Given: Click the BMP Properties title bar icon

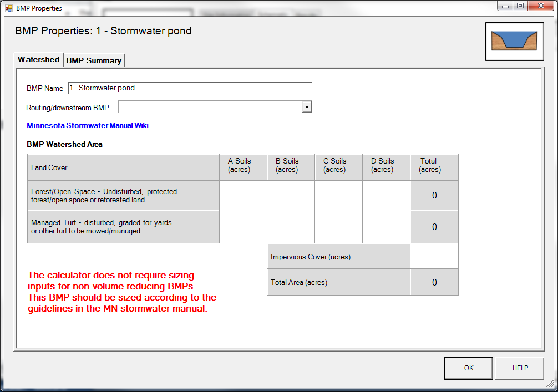Looking at the screenshot, I should 8,8.
